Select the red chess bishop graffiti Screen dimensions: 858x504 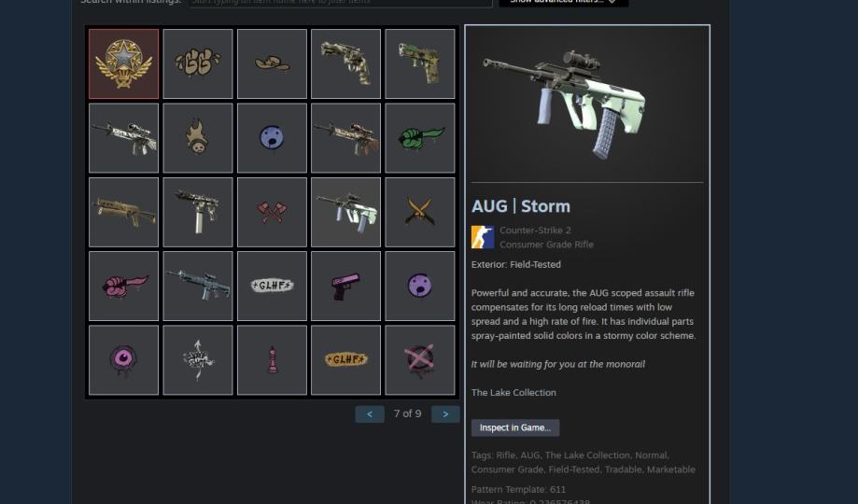coord(272,360)
